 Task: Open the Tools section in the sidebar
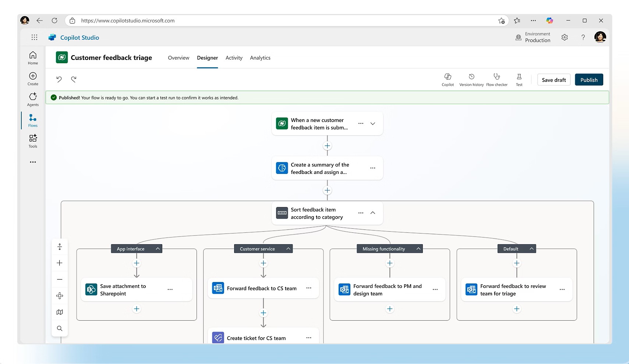point(32,140)
